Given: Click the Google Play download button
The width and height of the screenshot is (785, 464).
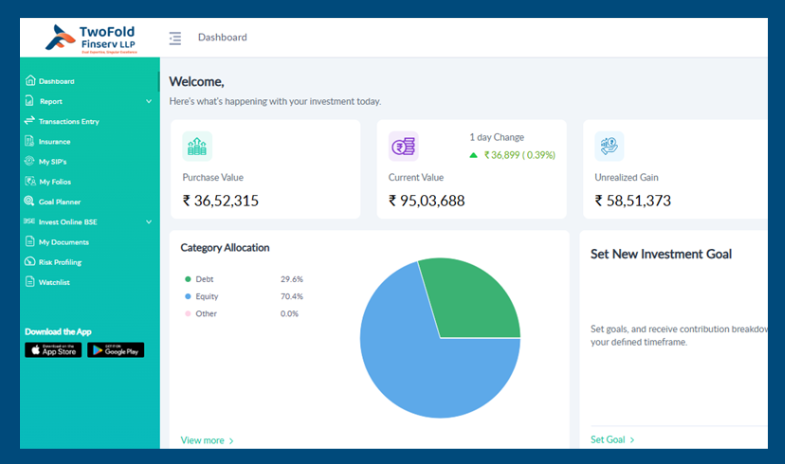Looking at the screenshot, I should click(116, 350).
